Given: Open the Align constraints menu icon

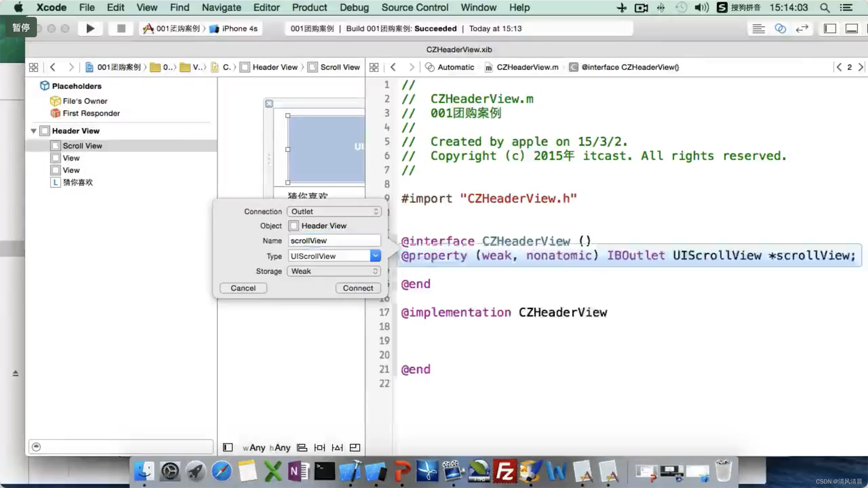Looking at the screenshot, I should point(302,448).
